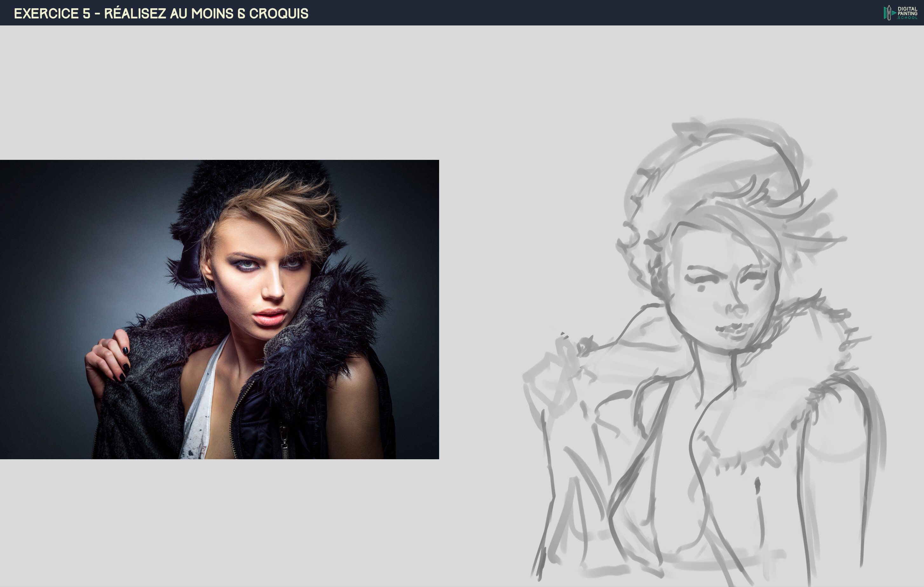The width and height of the screenshot is (924, 587).
Task: Click the dark navy header bar
Action: coord(462,13)
